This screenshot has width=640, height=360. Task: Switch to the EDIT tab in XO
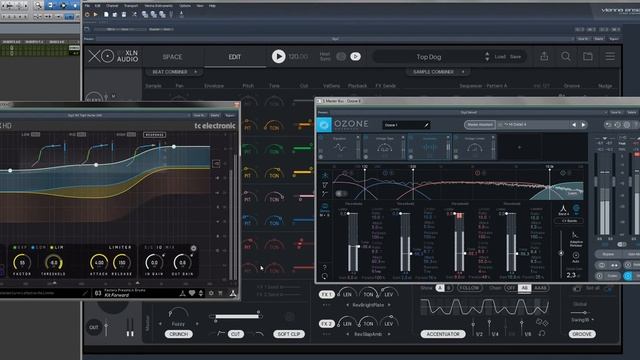(x=234, y=57)
